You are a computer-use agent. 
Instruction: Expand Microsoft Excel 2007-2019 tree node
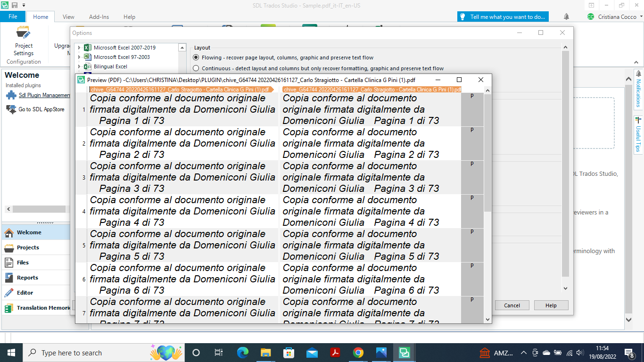tap(79, 48)
